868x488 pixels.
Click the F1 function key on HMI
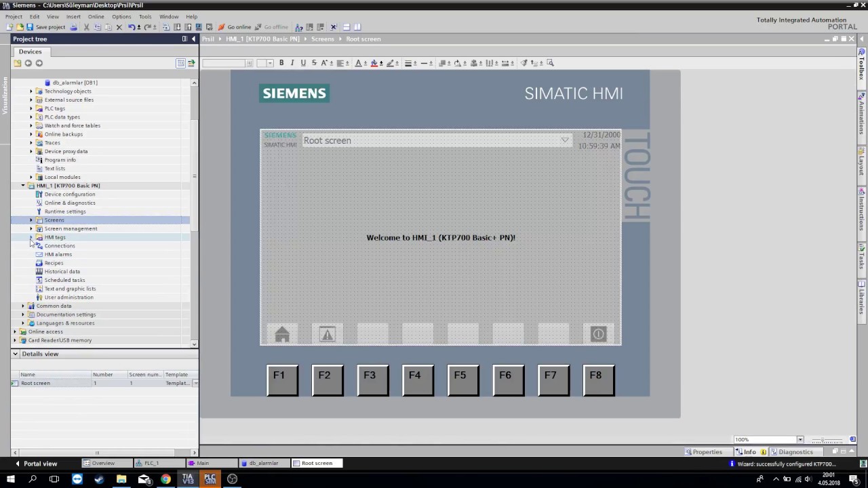point(282,380)
